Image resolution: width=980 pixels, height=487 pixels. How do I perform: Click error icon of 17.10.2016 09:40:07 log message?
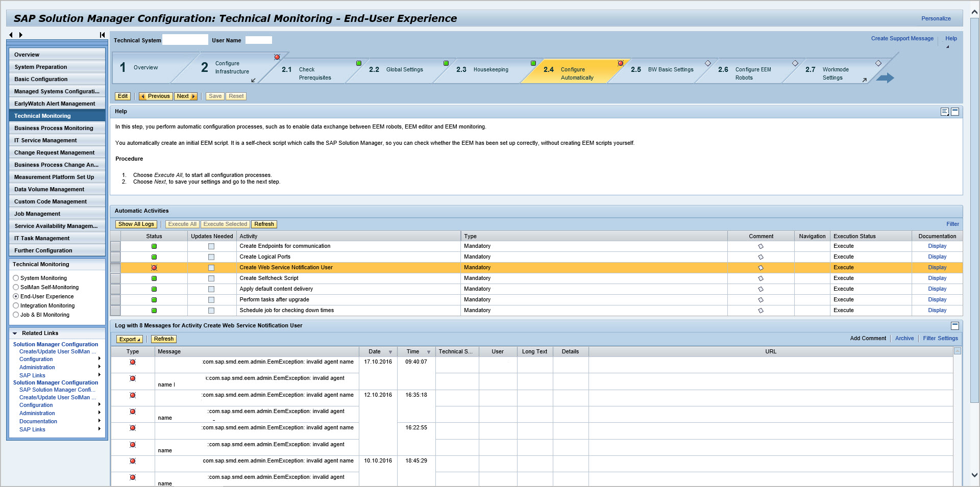click(133, 362)
